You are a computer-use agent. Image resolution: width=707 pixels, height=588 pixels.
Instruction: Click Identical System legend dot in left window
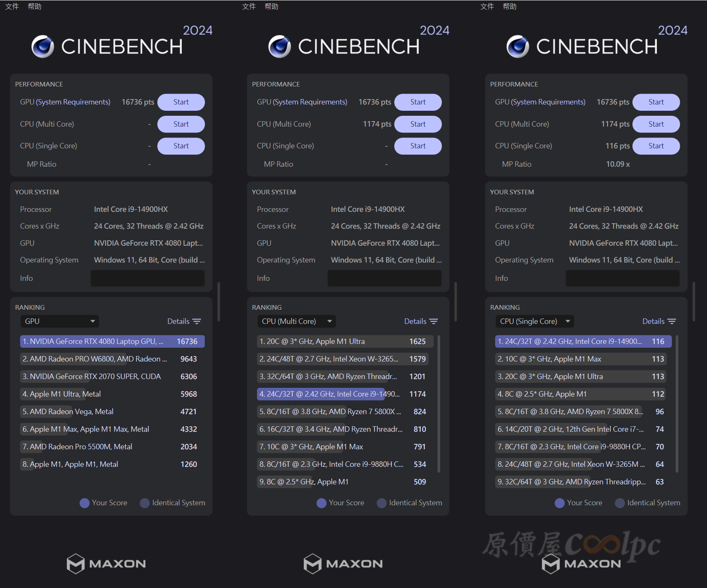tap(145, 503)
